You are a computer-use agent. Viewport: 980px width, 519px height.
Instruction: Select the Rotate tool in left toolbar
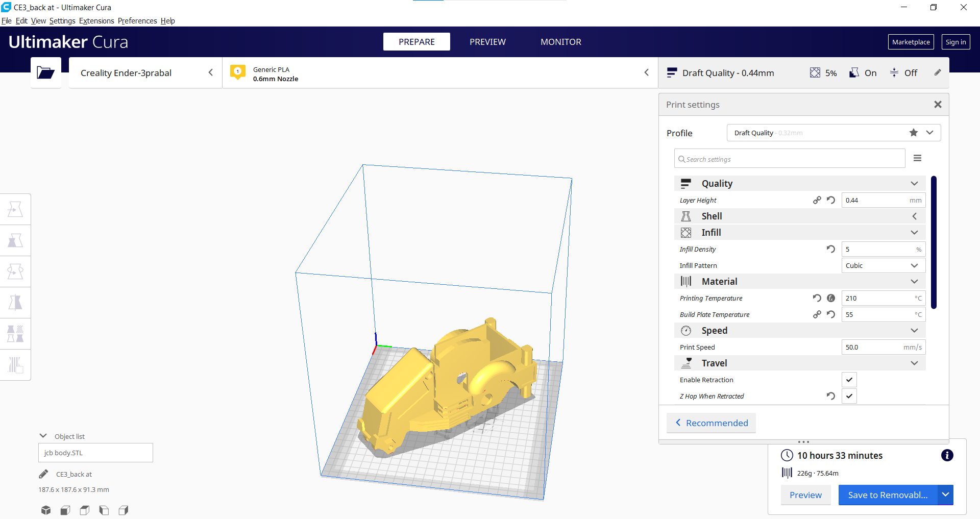coord(15,271)
